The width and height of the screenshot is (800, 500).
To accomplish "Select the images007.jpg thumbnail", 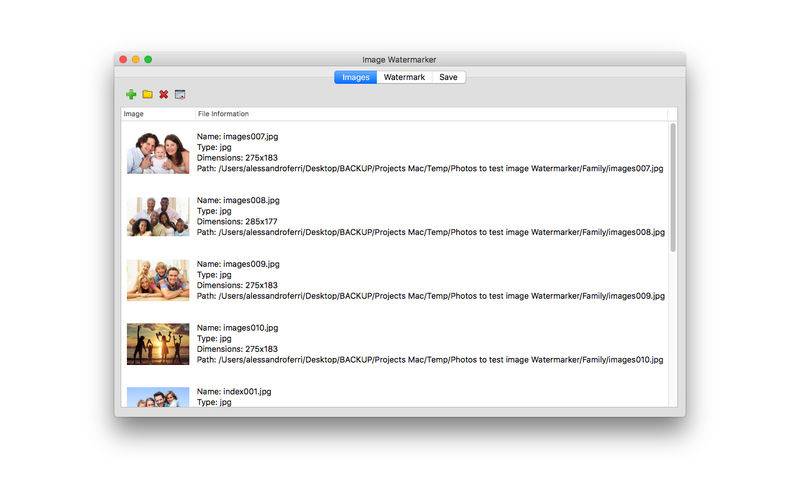I will click(x=158, y=153).
